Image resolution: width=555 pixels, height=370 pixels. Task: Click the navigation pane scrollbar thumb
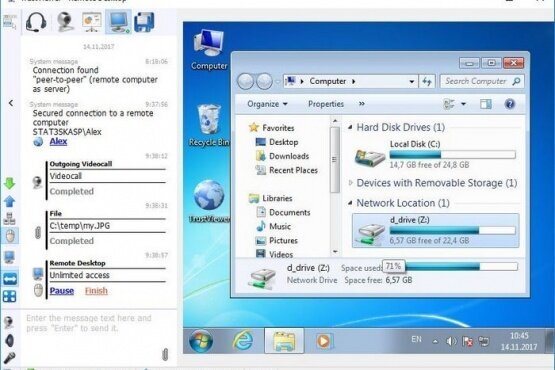point(334,160)
